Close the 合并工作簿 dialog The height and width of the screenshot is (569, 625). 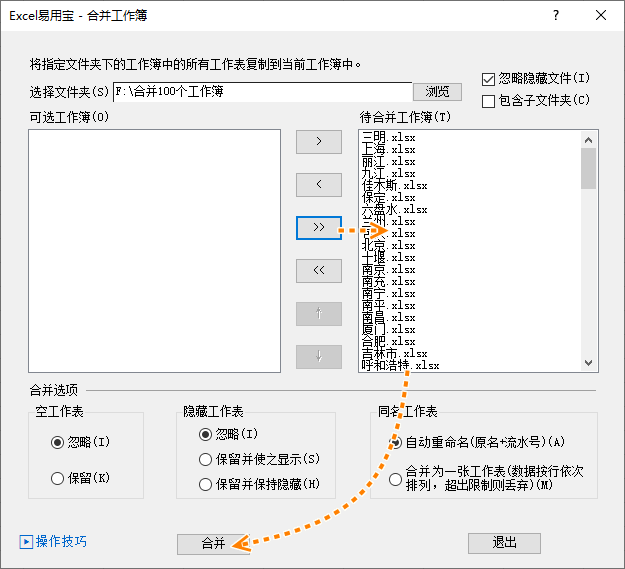pos(601,16)
